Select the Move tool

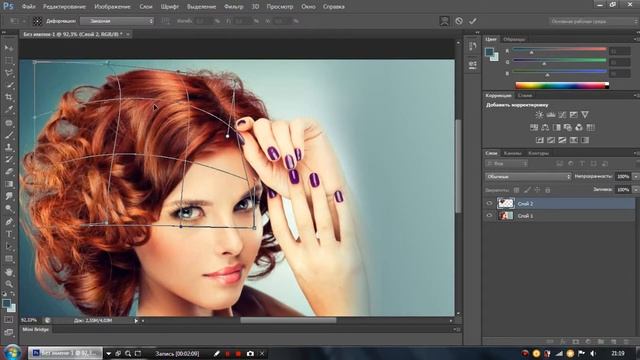click(9, 48)
